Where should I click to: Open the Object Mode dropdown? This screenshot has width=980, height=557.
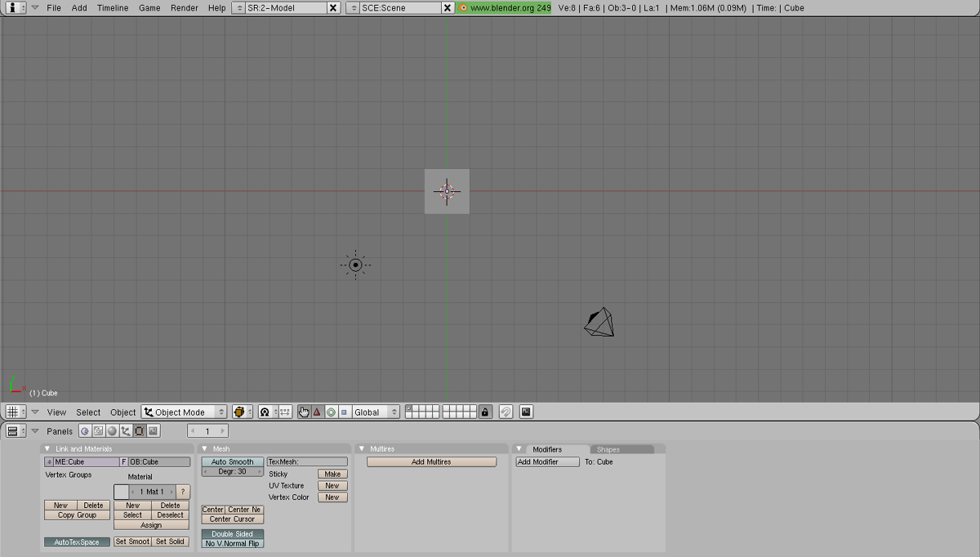(x=184, y=412)
